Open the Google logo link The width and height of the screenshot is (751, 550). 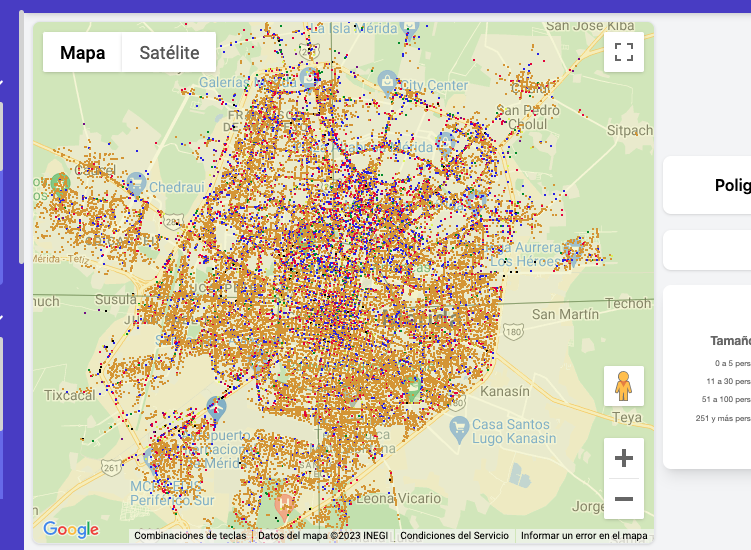point(71,529)
